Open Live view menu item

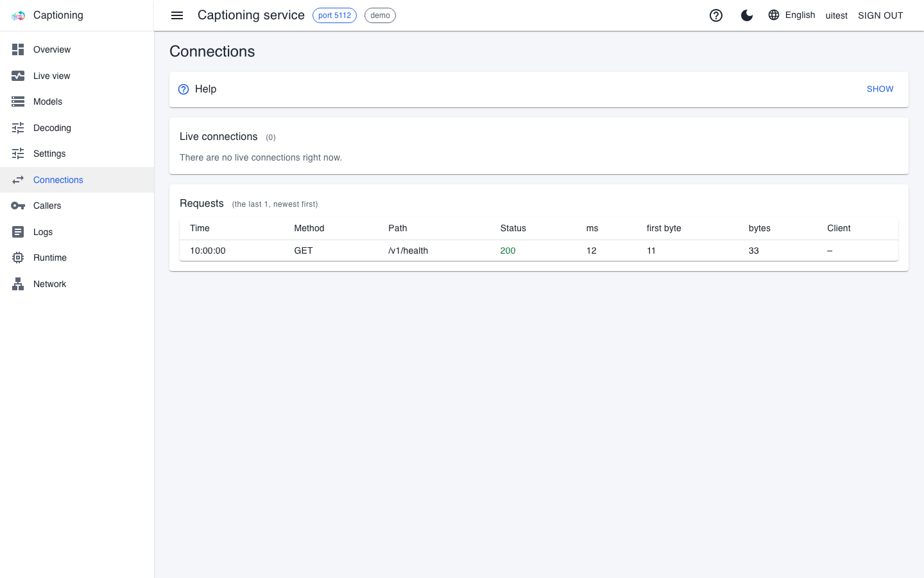pyautogui.click(x=77, y=76)
